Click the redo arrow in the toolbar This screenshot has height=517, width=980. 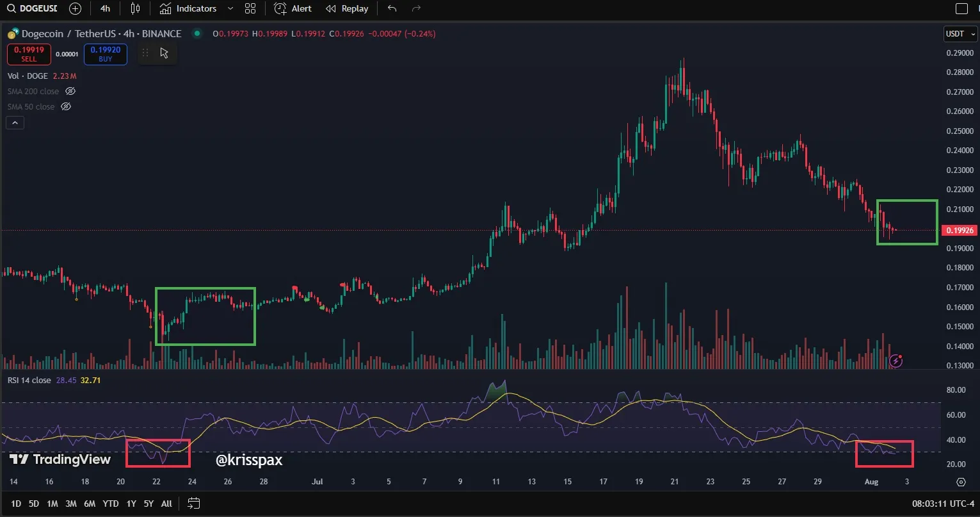point(416,8)
